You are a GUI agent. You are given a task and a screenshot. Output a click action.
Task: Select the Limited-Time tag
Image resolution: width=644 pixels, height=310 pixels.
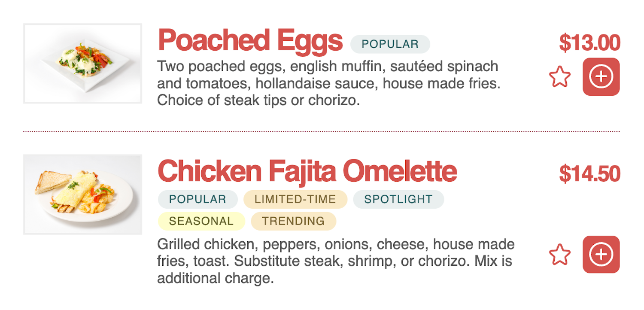[x=295, y=199]
